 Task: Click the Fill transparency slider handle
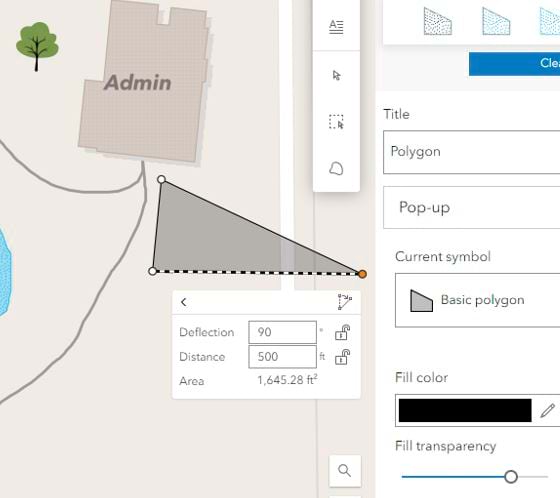click(511, 477)
